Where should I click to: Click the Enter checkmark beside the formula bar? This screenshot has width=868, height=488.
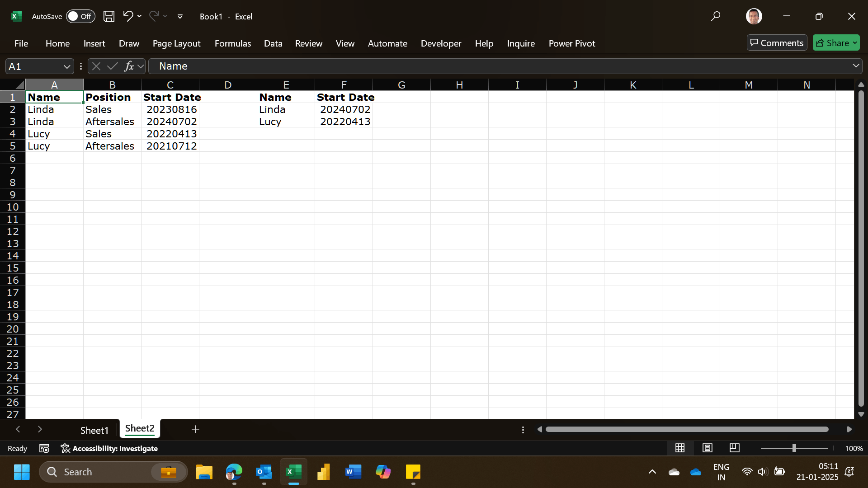tap(113, 66)
